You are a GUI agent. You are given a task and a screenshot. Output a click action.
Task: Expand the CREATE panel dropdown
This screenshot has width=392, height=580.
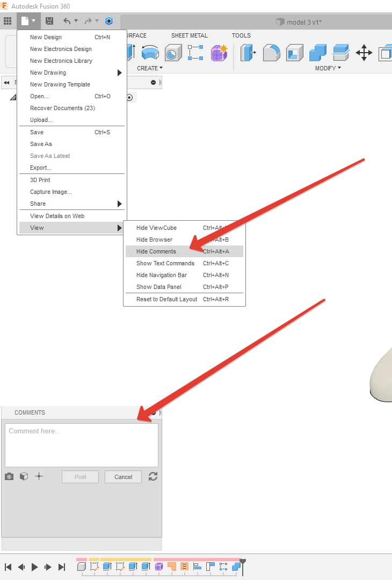[150, 68]
